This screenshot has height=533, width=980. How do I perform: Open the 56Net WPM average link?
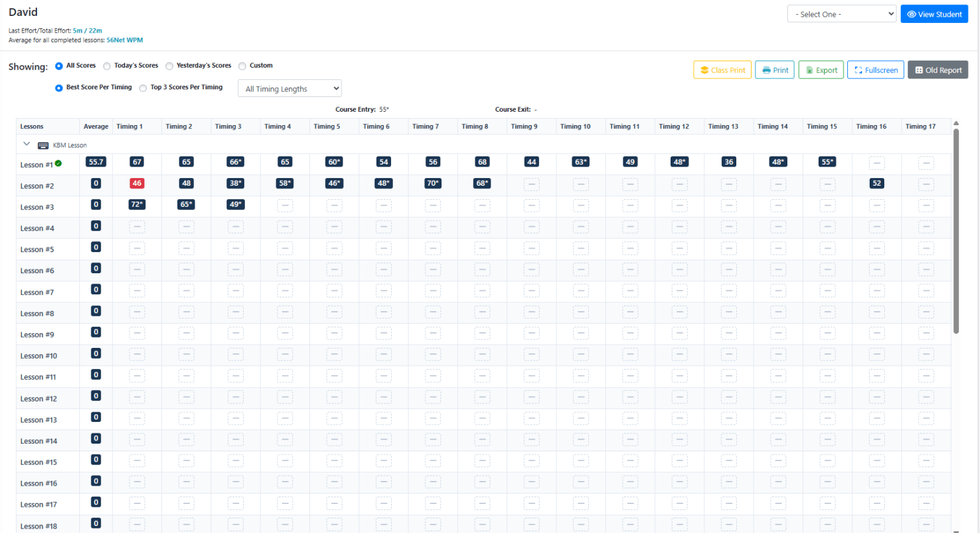124,40
